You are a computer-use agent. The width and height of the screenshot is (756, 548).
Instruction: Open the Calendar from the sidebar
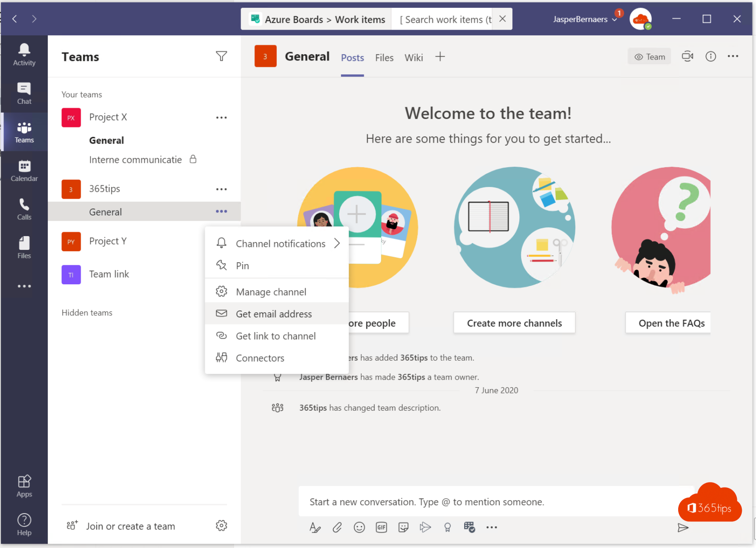coord(24,171)
